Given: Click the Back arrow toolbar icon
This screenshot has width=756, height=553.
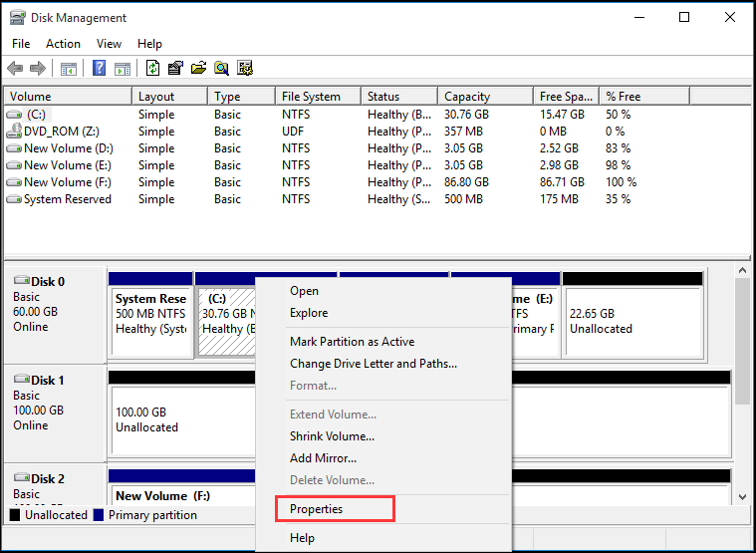Looking at the screenshot, I should click(15, 69).
